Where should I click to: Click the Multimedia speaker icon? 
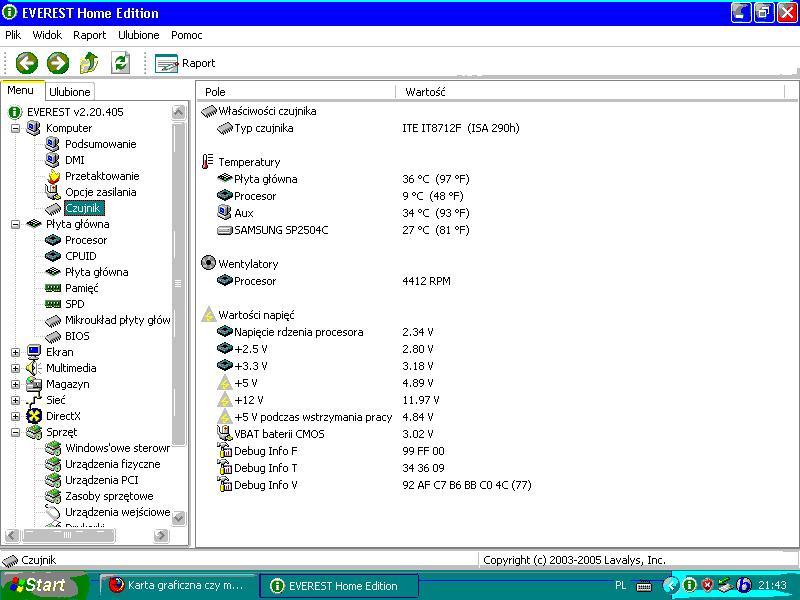coord(34,368)
